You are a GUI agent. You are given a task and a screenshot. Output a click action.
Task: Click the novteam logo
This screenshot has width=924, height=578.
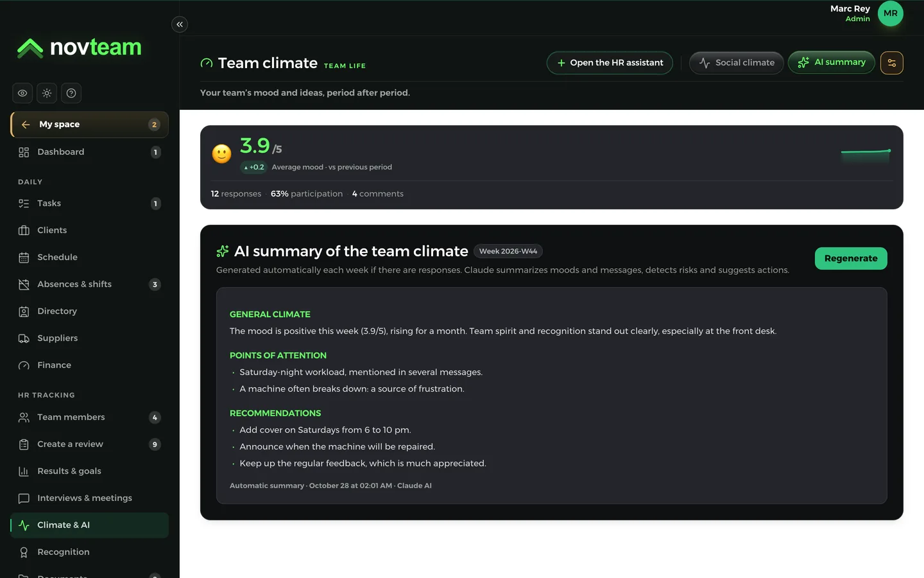(80, 48)
